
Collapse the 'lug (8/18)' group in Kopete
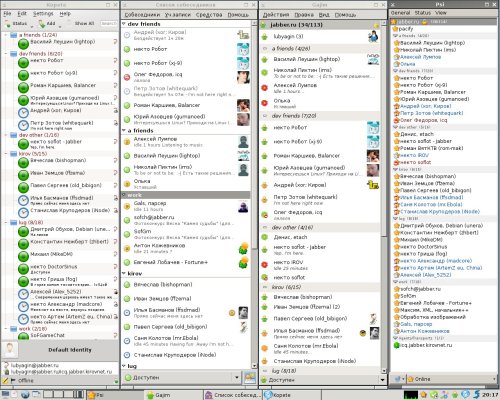6,222
